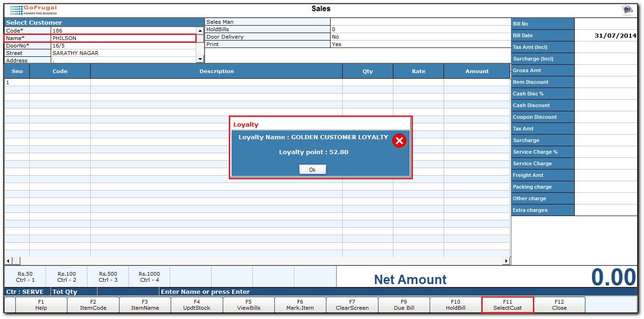Click customer list scroll down arrow
644x319 pixels.
tap(200, 59)
